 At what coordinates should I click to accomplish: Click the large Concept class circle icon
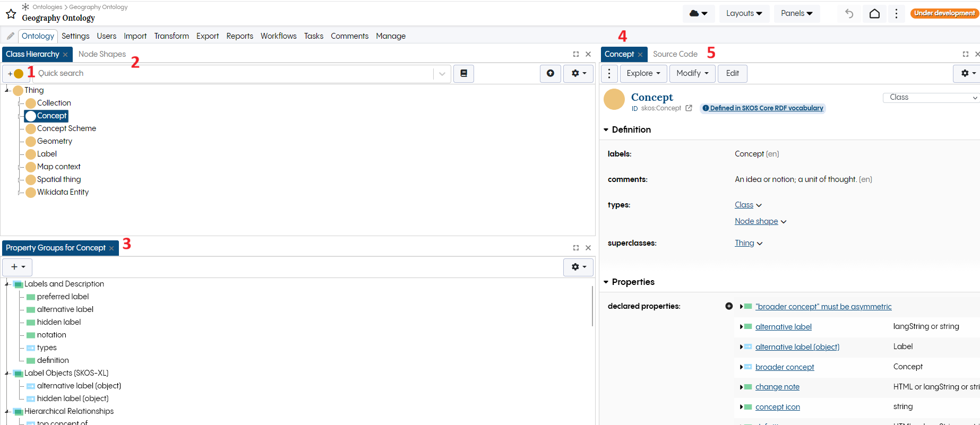tap(614, 99)
